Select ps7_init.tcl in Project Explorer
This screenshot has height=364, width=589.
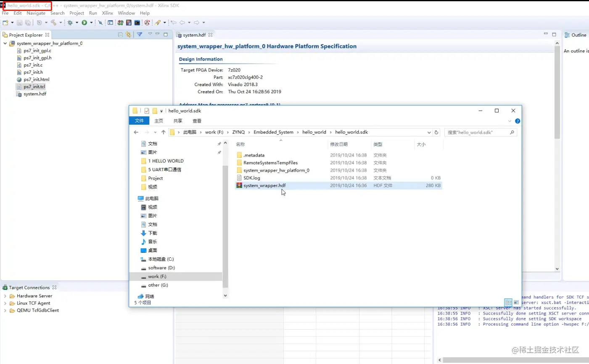coord(34,86)
